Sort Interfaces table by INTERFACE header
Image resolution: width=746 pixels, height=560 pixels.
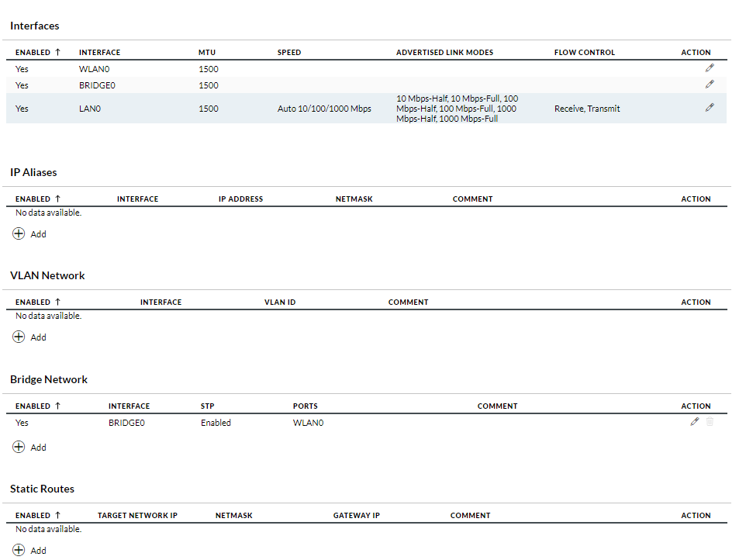pyautogui.click(x=99, y=52)
